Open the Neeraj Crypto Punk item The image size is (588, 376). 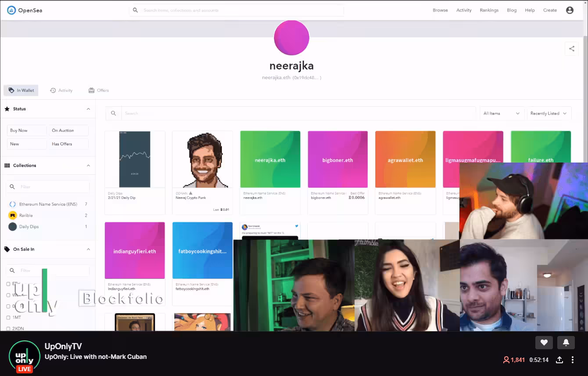(202, 173)
